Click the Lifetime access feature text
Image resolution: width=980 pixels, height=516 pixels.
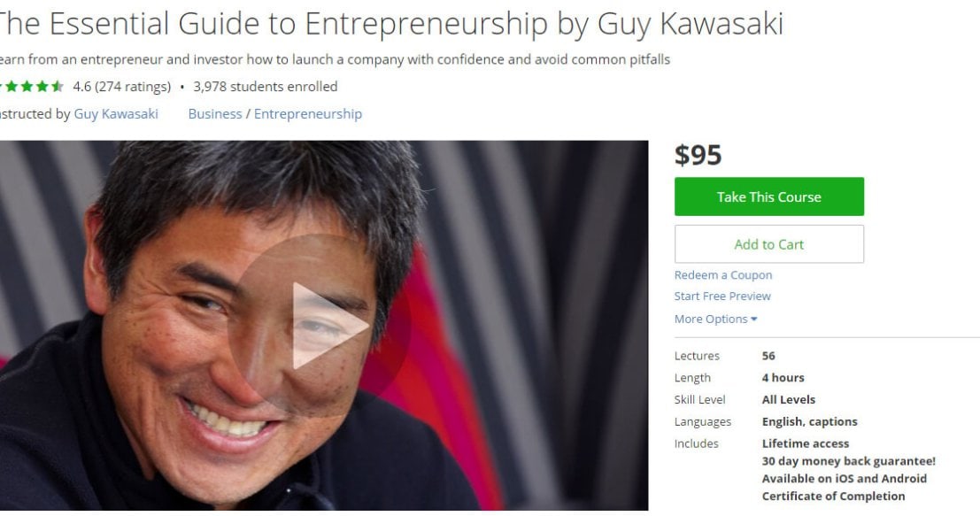(x=805, y=443)
